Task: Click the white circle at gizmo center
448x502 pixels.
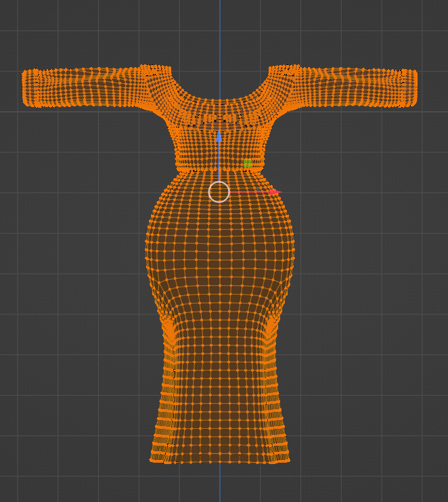Action: (219, 192)
